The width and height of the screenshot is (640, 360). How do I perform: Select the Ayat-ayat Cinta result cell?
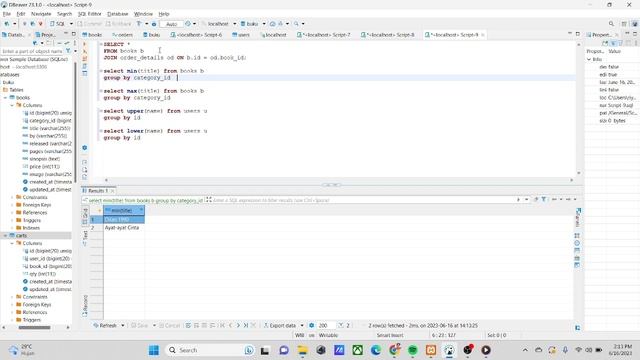pyautogui.click(x=124, y=228)
